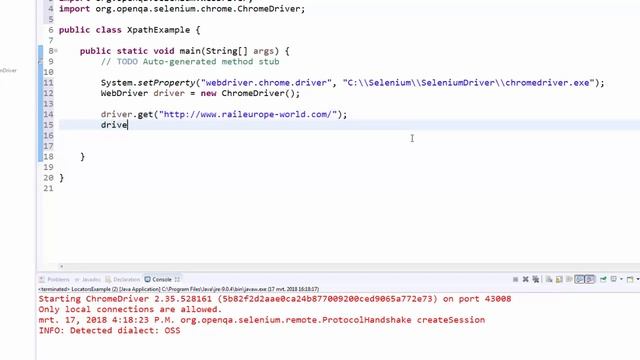Click the ProtocolHandshake createSession console line
The height and width of the screenshot is (360, 640).
(262, 320)
